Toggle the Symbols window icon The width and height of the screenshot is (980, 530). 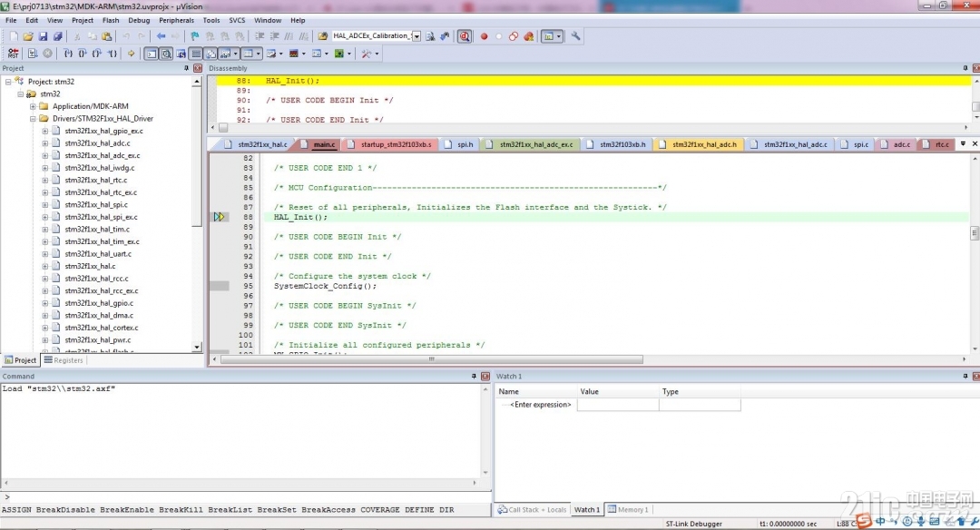[x=181, y=54]
